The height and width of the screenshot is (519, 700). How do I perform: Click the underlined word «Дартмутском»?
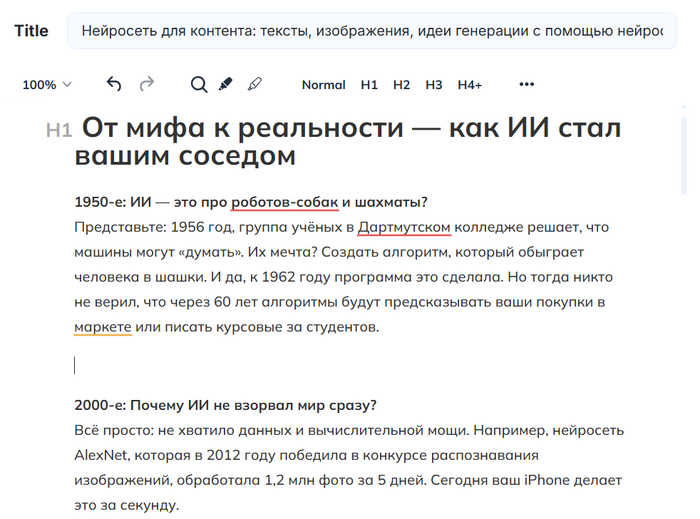tap(404, 227)
